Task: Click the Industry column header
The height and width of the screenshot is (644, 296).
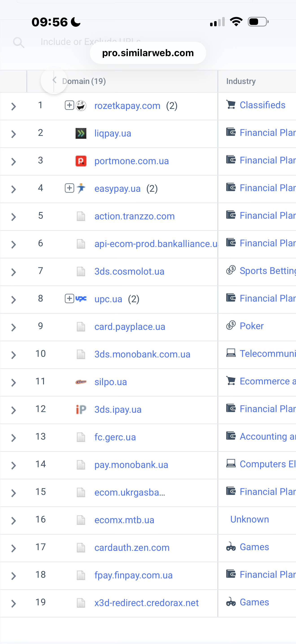Action: 241,81
